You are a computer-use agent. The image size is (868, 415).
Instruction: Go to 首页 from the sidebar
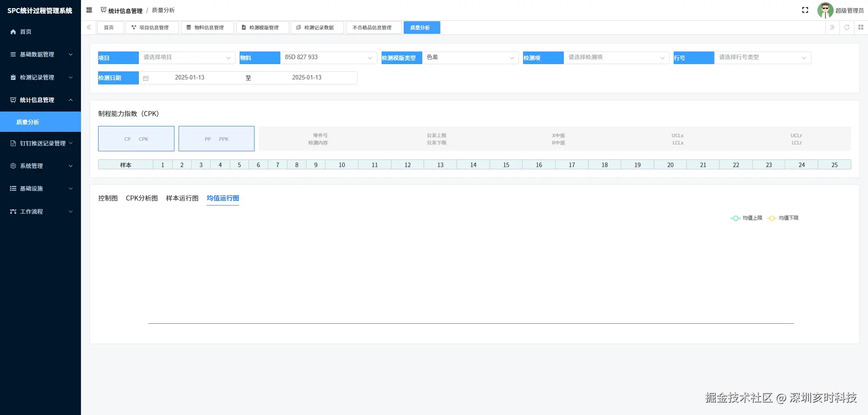click(x=41, y=32)
